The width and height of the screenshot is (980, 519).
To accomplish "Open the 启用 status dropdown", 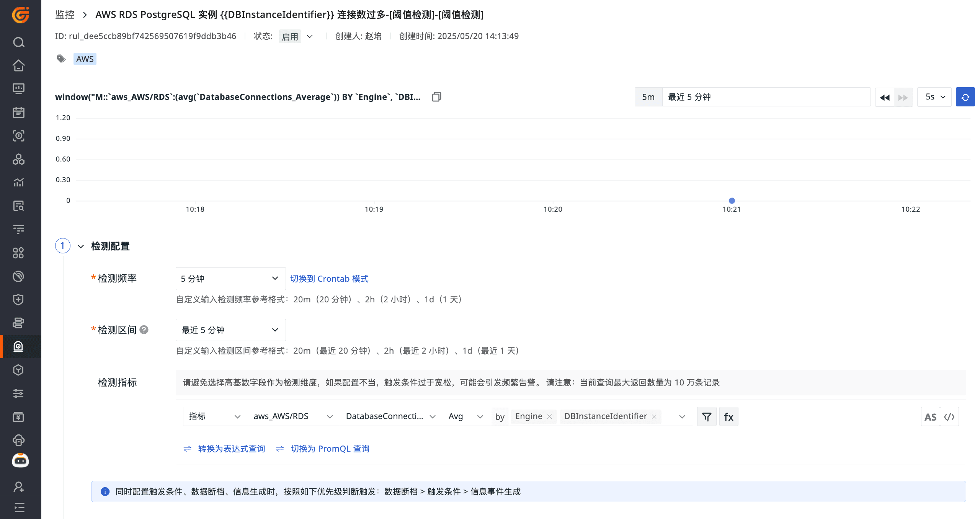I will 297,36.
